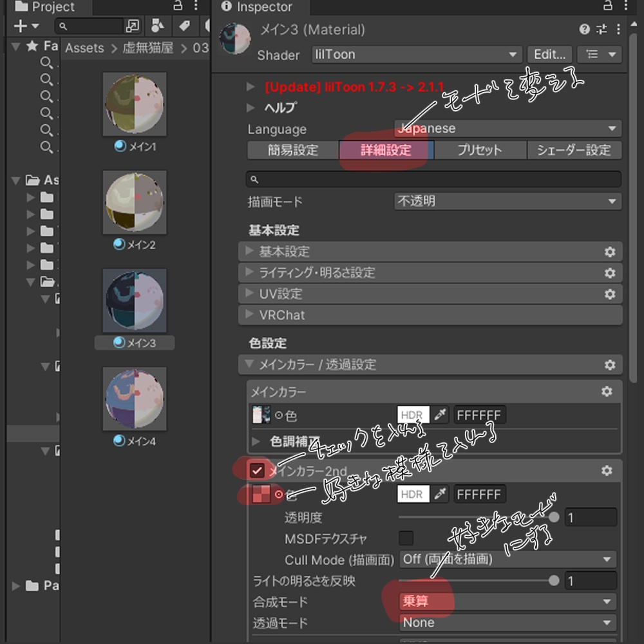Click the Edit... button next to lilToon shader

[549, 55]
